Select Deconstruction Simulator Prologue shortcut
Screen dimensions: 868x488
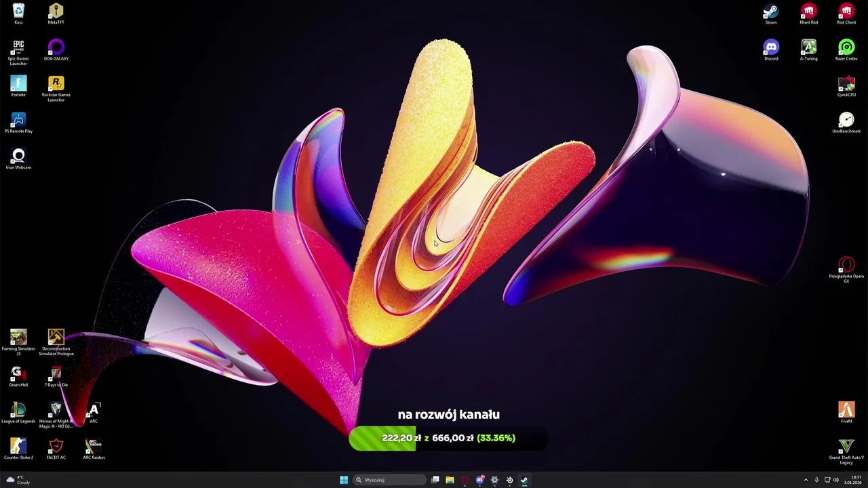click(x=56, y=343)
